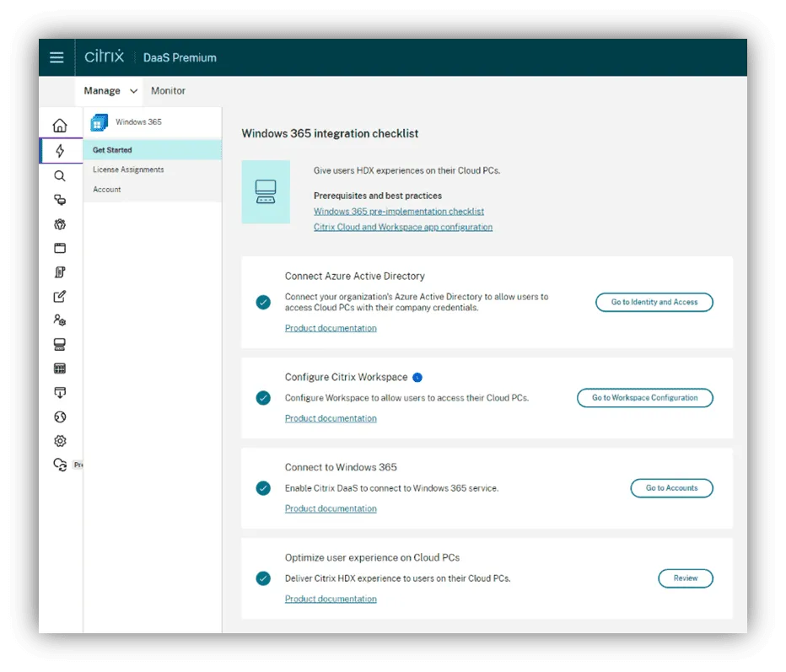This screenshot has width=786, height=672.
Task: Select the Hosting monitor icon in sidebar
Action: (60, 344)
